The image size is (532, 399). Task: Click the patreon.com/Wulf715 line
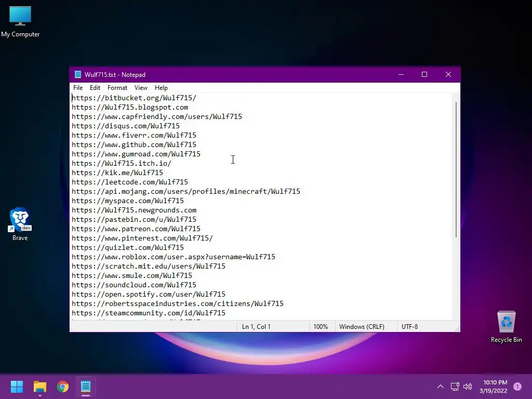[136, 229]
